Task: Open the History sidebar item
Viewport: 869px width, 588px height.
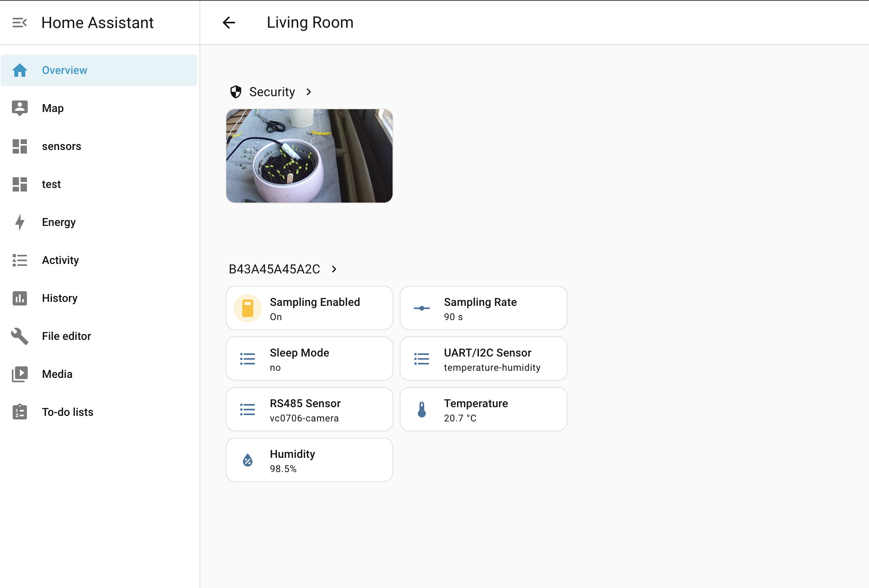Action: point(59,298)
